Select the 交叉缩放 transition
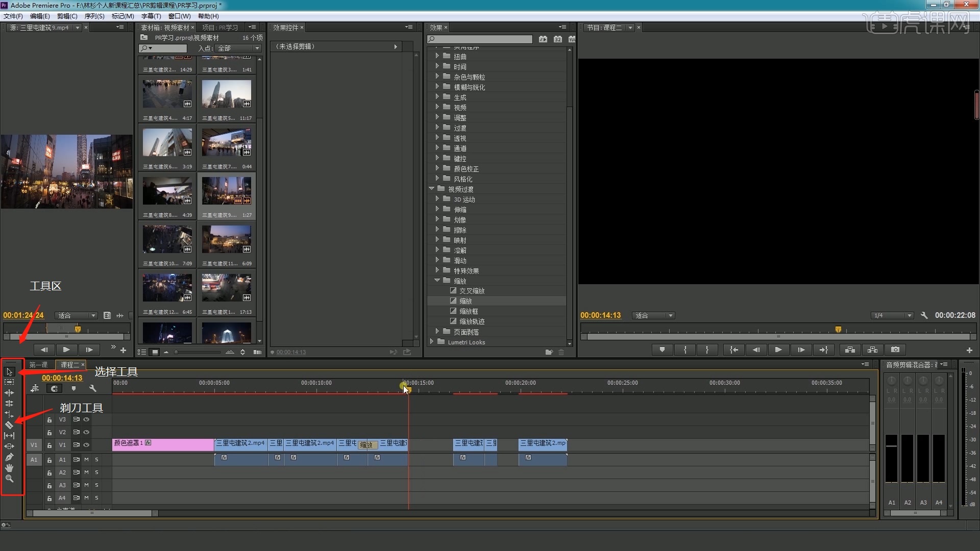The height and width of the screenshot is (551, 980). tap(472, 291)
